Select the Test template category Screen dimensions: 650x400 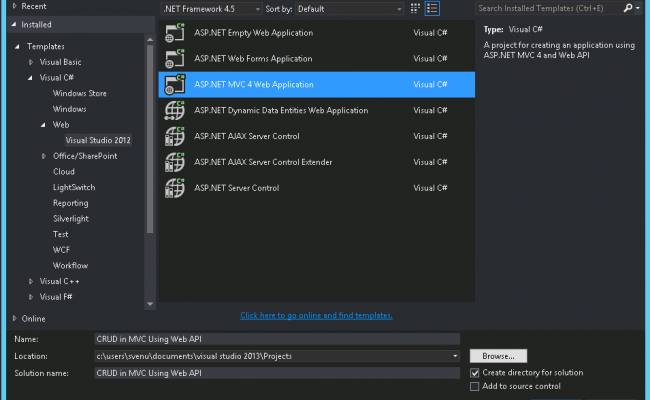click(61, 234)
